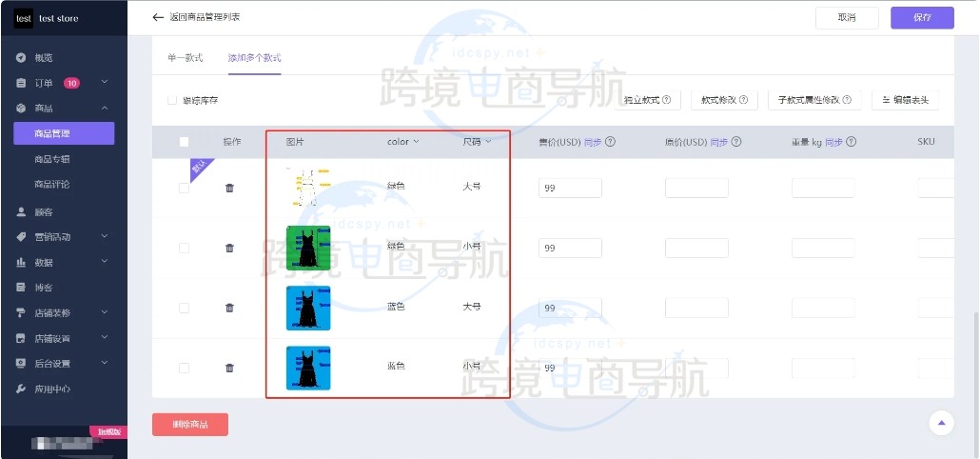Screen dimensions: 980x459
Task: Click the 蓝色 大号 dress thumbnail
Action: pos(308,308)
